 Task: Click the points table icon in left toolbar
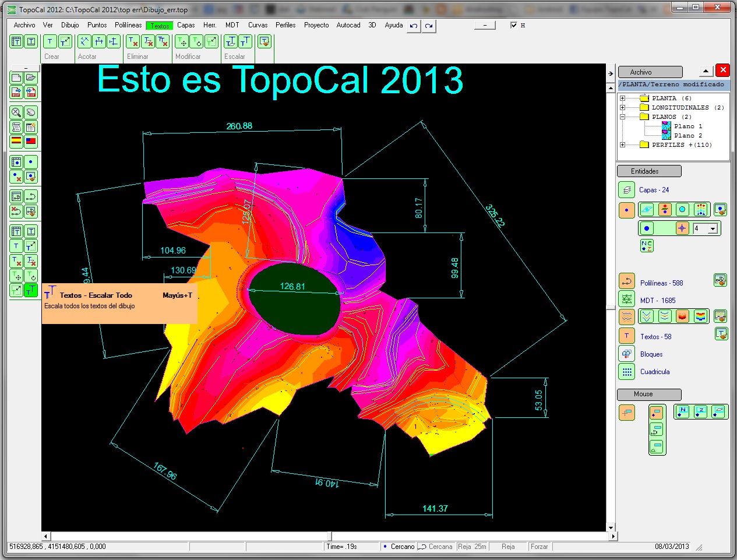coord(16,161)
